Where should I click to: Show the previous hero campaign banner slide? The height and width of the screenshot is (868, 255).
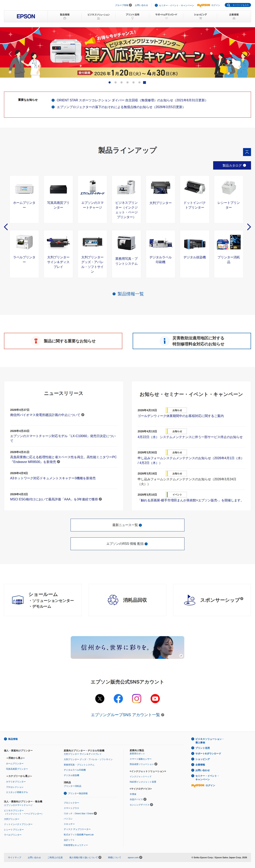click(10, 54)
